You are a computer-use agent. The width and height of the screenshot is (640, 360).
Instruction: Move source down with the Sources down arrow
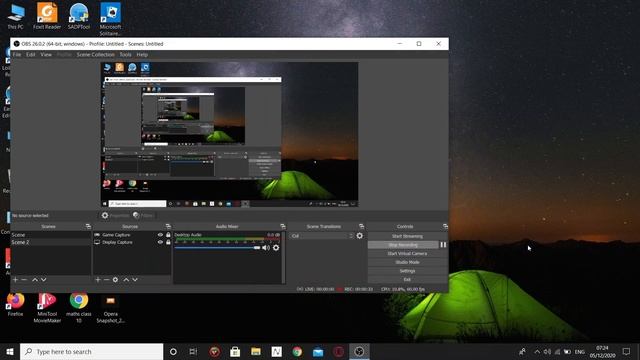click(135, 280)
